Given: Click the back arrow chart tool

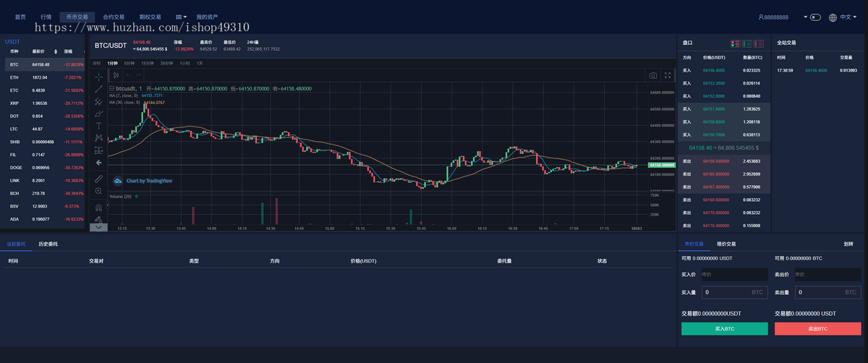Looking at the screenshot, I should (98, 162).
